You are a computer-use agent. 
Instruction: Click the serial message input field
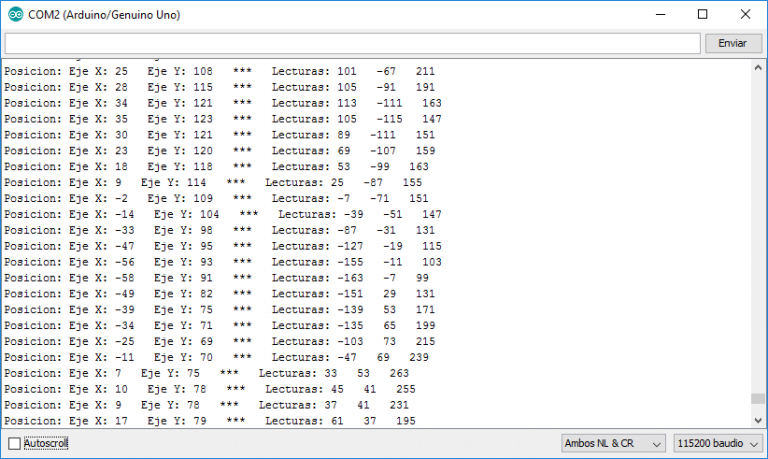tap(351, 44)
